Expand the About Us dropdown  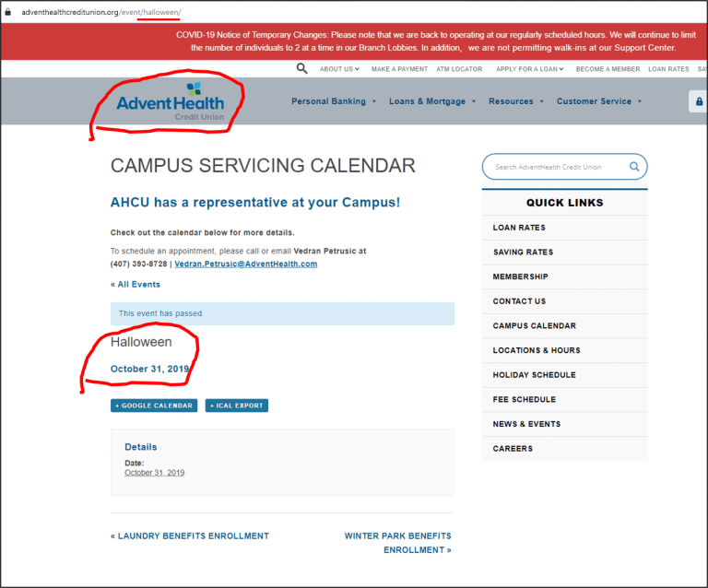click(x=339, y=69)
